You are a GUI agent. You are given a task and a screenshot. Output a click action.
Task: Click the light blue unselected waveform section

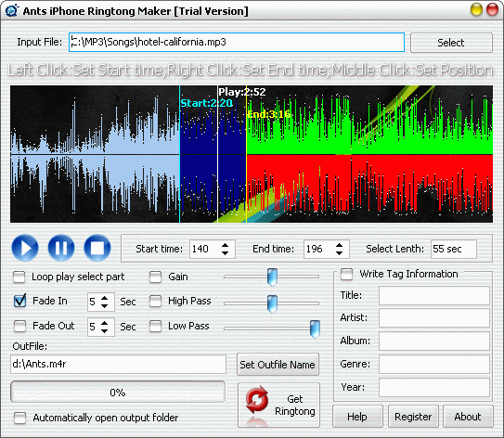(x=95, y=154)
